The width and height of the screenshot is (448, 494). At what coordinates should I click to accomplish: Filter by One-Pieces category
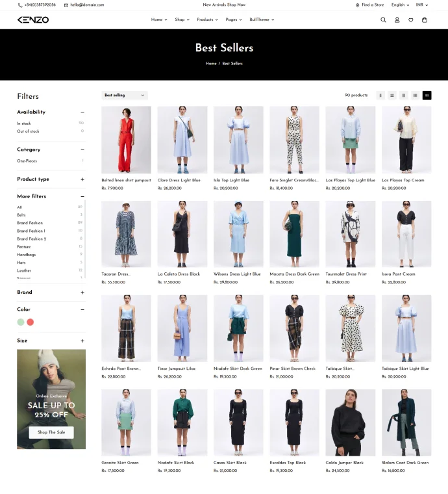pos(27,161)
